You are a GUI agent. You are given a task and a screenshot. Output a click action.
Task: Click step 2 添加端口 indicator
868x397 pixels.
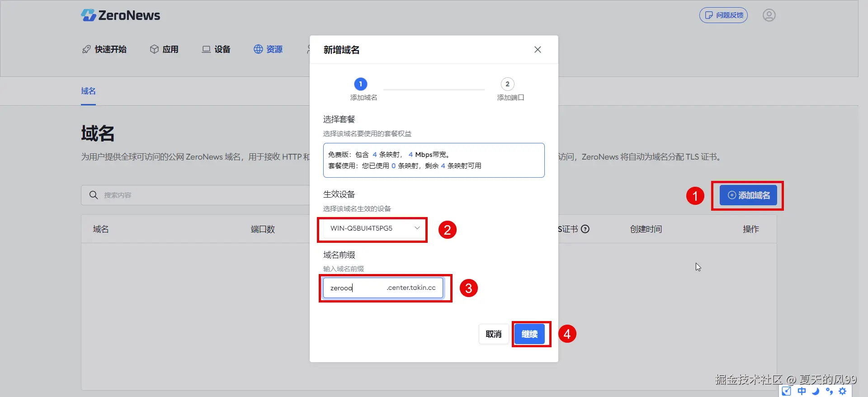[507, 84]
